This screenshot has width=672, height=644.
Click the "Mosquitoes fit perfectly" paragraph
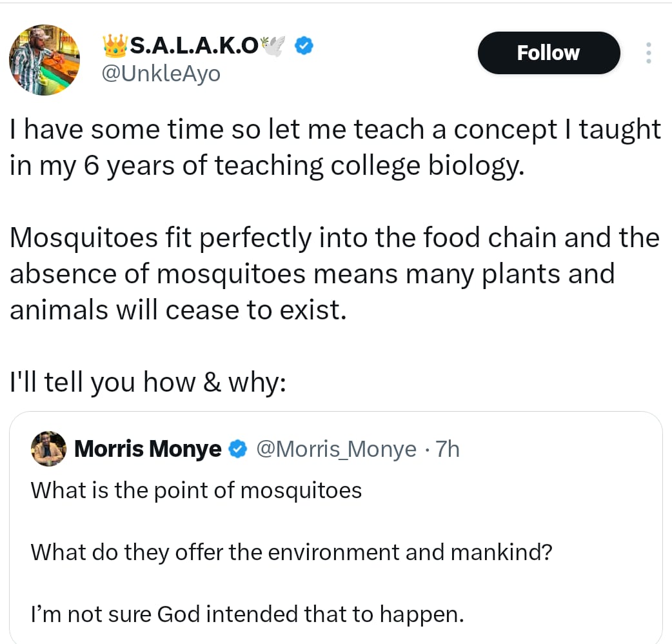click(x=334, y=274)
